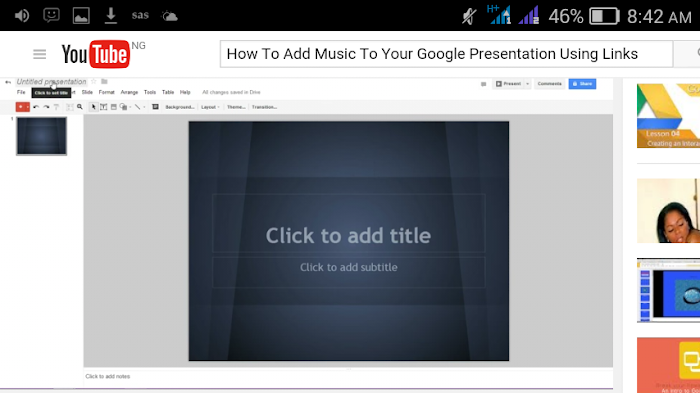The height and width of the screenshot is (393, 700).
Task: Select the arrow cursor tool
Action: 93,107
